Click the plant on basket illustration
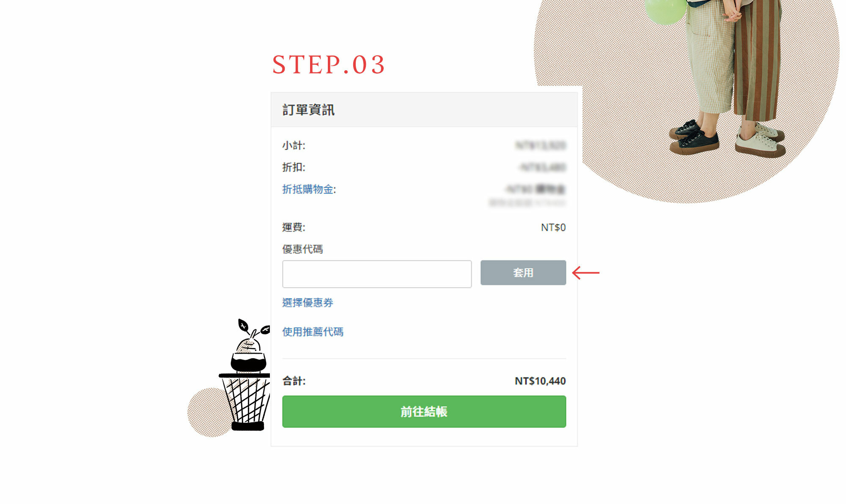 246,375
